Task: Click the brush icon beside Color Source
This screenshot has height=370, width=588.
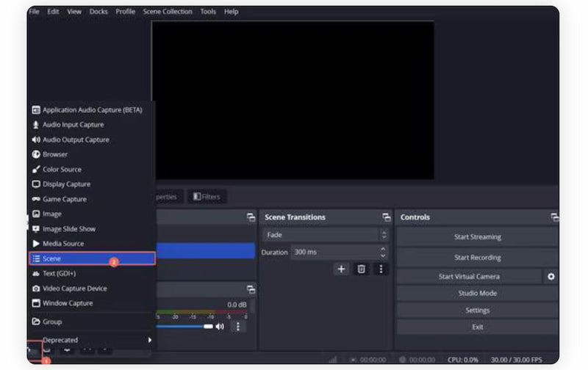Action: pyautogui.click(x=36, y=170)
